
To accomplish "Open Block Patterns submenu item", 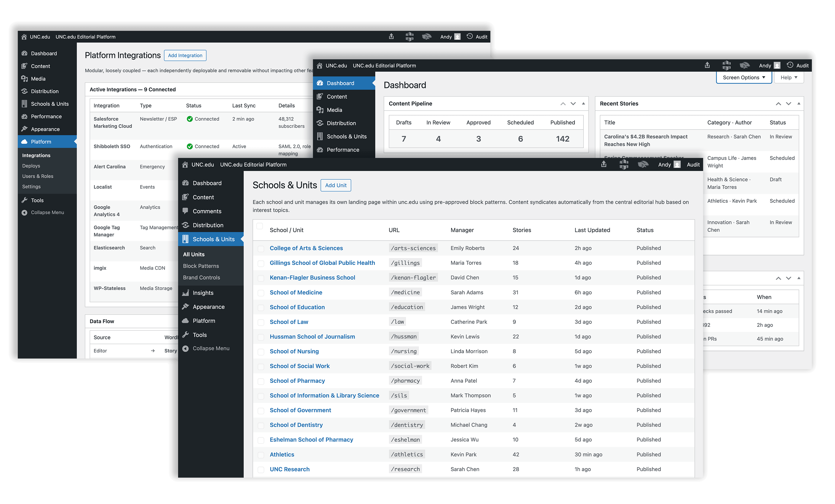I will pos(201,266).
